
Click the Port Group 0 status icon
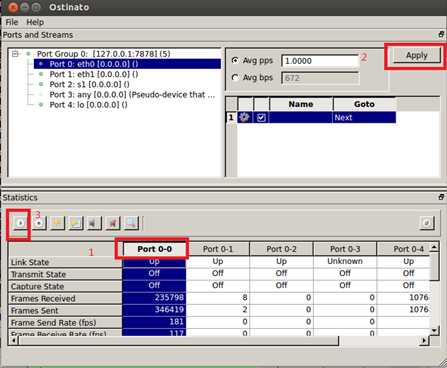[x=28, y=54]
